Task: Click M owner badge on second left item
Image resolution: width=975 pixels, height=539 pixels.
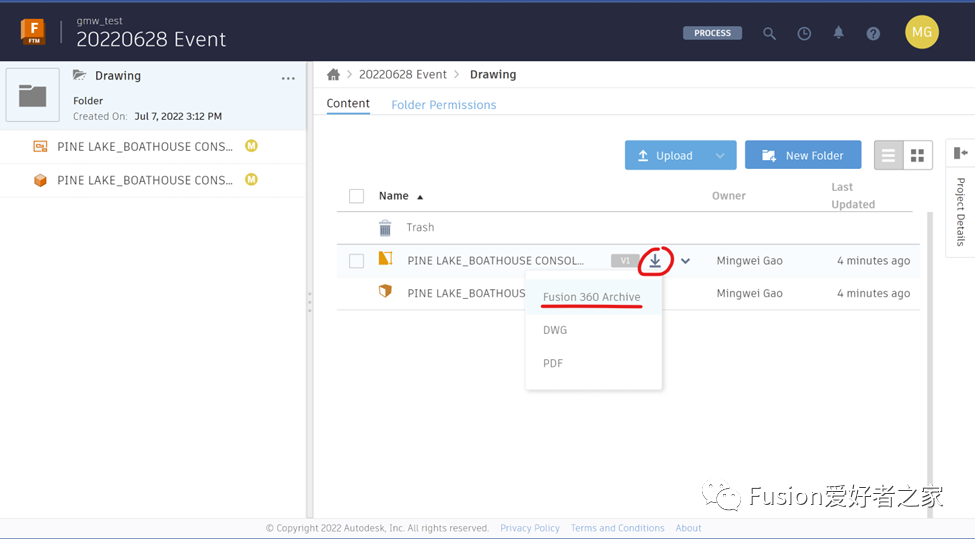Action: 251,180
